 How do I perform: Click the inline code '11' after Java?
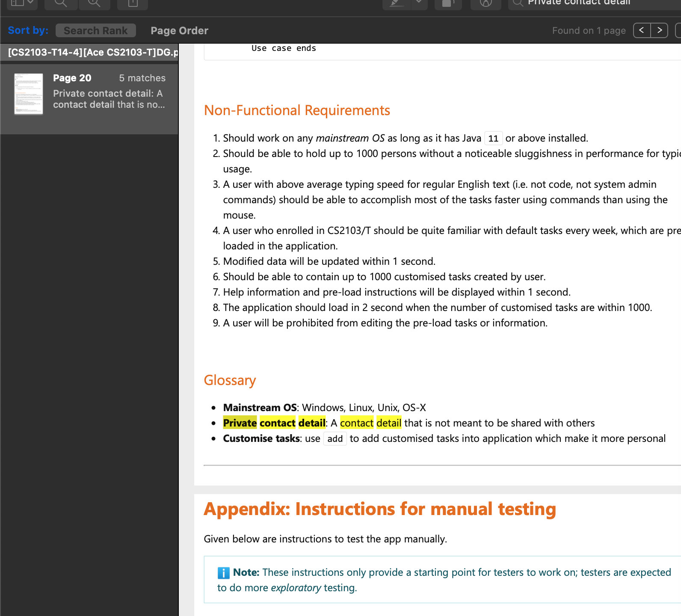coord(493,139)
